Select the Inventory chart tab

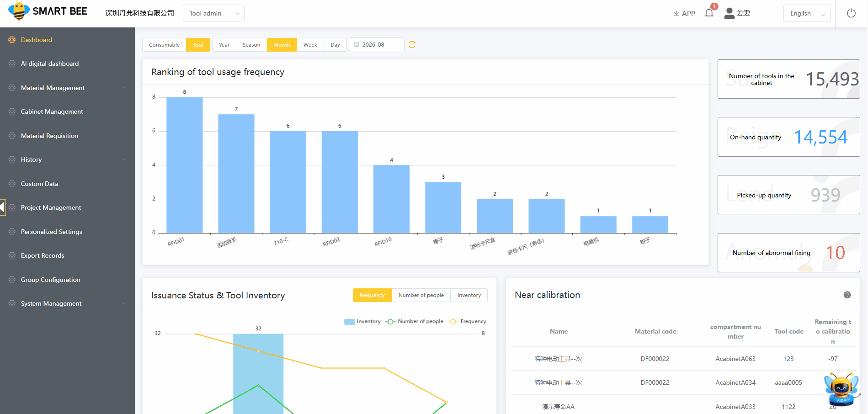(469, 295)
